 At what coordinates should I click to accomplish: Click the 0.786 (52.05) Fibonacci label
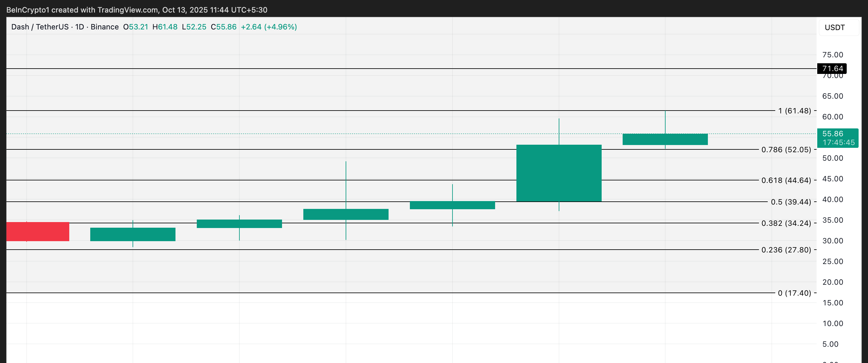(x=786, y=149)
